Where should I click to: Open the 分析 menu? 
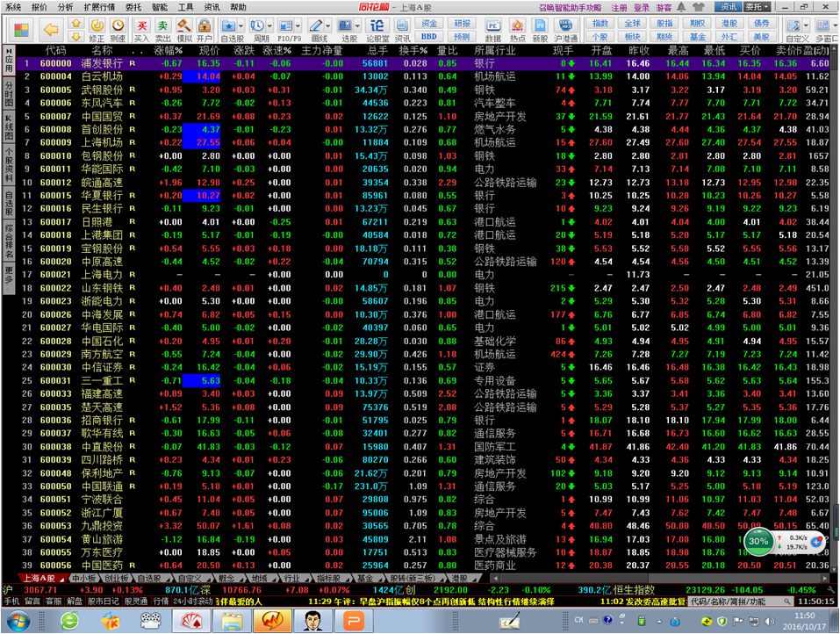tap(65, 7)
